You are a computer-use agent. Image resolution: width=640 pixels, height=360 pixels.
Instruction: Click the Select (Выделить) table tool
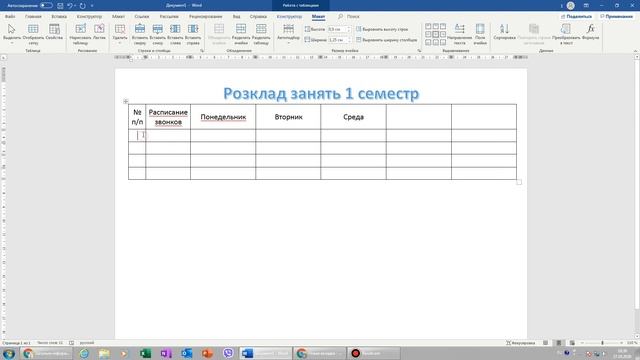tap(11, 34)
